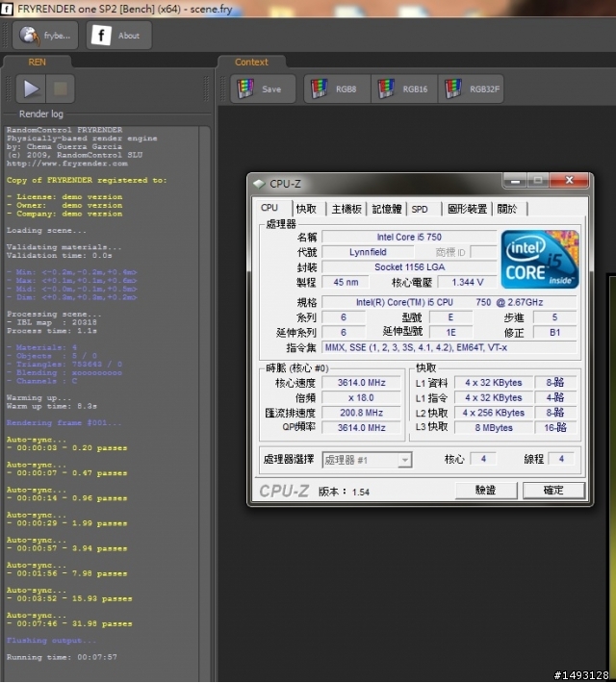Click the bus speed value 200.8 MHz
The height and width of the screenshot is (683, 616).
tap(361, 413)
